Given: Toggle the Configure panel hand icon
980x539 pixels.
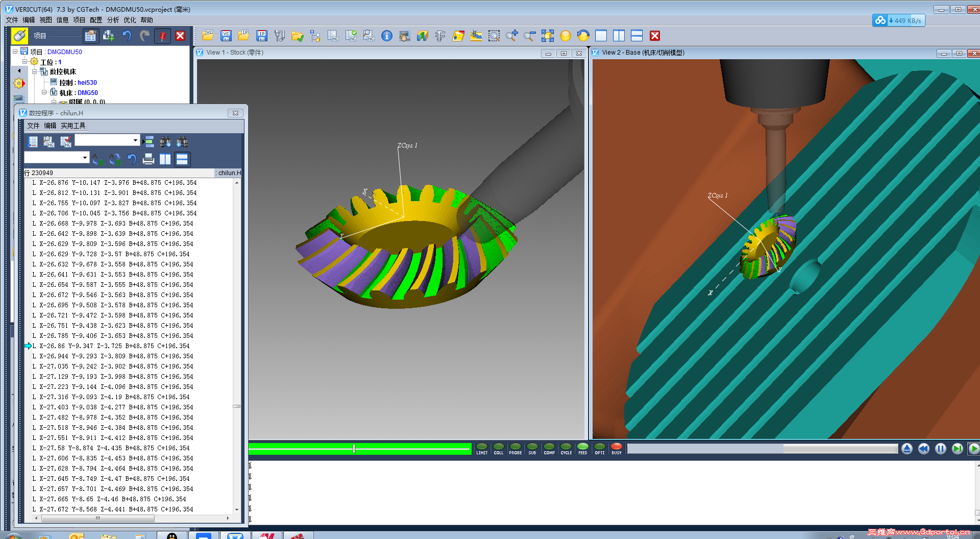Looking at the screenshot, I should point(90,36).
